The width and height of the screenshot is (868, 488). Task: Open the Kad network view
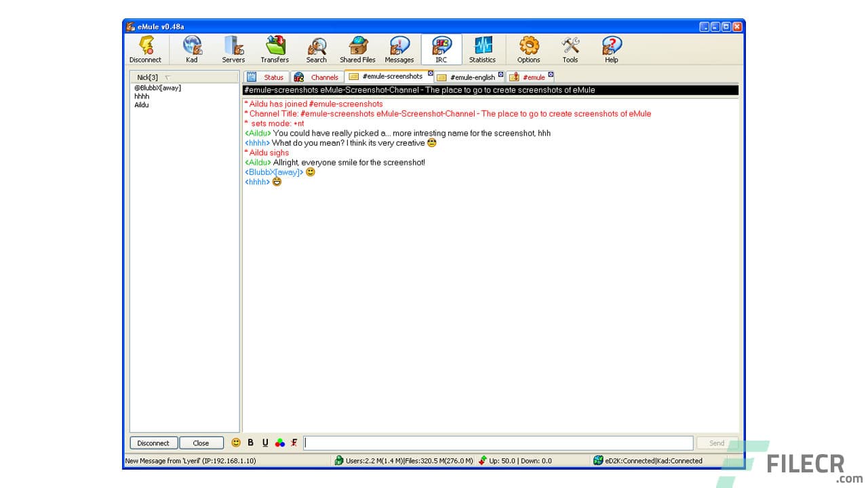pyautogui.click(x=192, y=49)
